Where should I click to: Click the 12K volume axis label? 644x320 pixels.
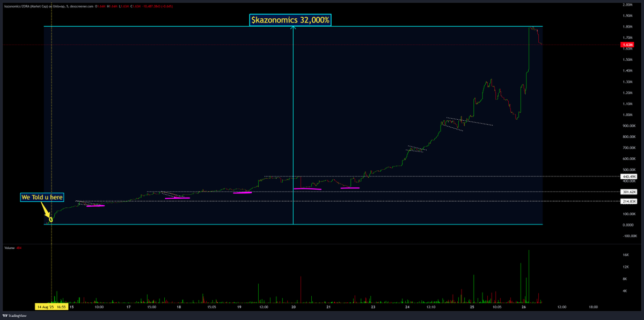(x=625, y=267)
